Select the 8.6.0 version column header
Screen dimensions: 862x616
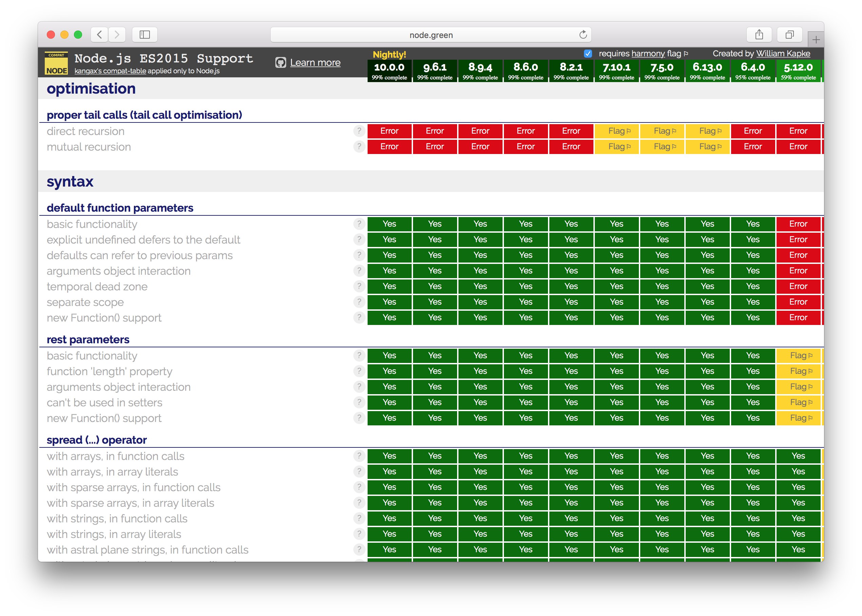click(x=526, y=71)
